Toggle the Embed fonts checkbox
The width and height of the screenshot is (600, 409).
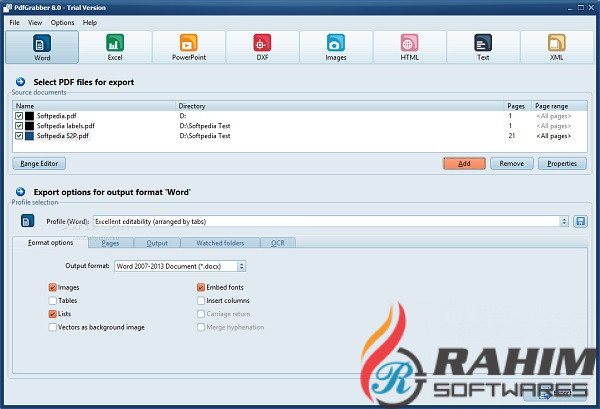tap(201, 287)
